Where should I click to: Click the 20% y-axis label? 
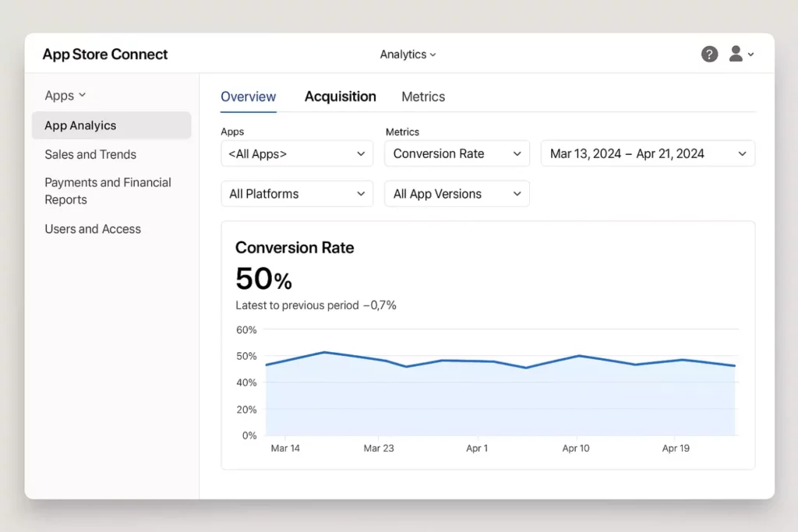click(x=246, y=410)
